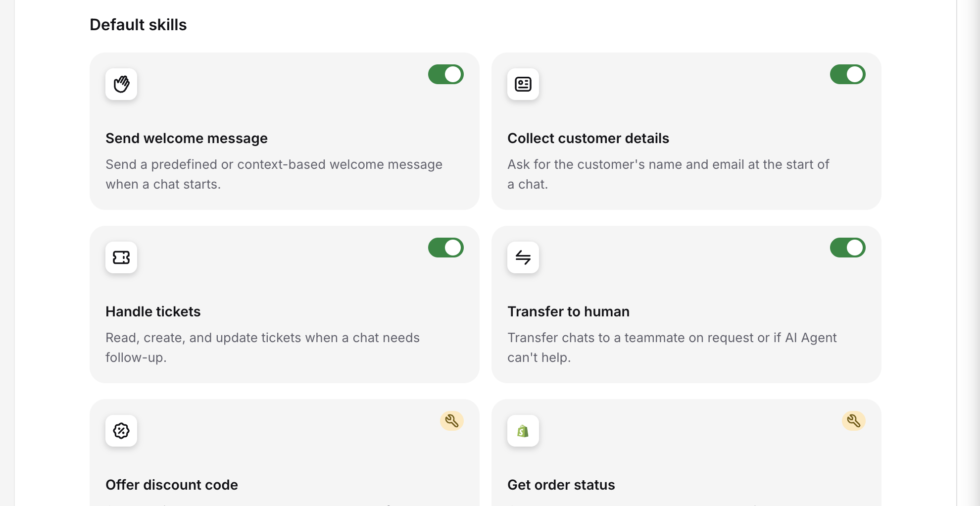The image size is (980, 506).
Task: Turn off Collect customer details toggle
Action: point(848,74)
